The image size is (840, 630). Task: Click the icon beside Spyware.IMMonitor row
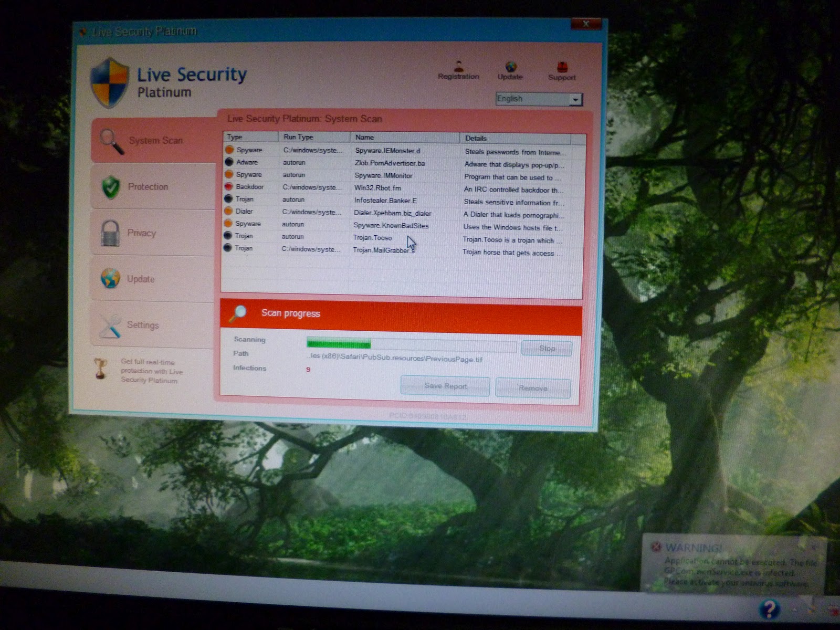click(229, 174)
